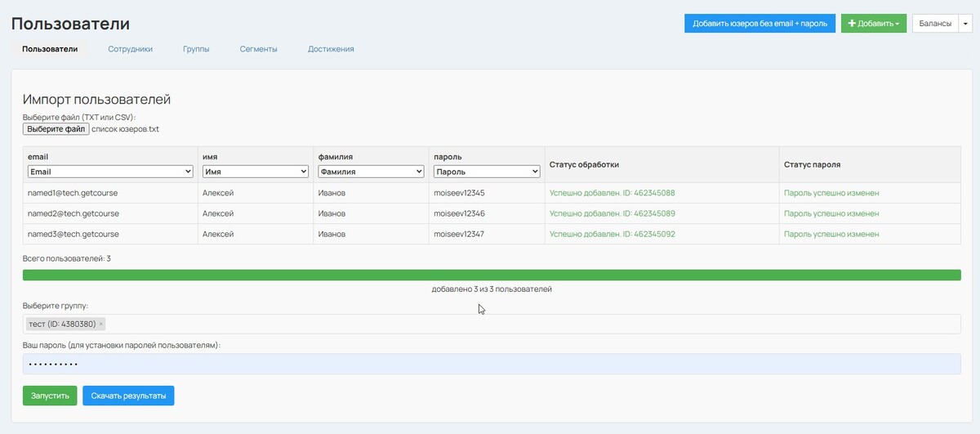Open the Фамилия column mapping dropdown
The image size is (980, 434).
(371, 172)
